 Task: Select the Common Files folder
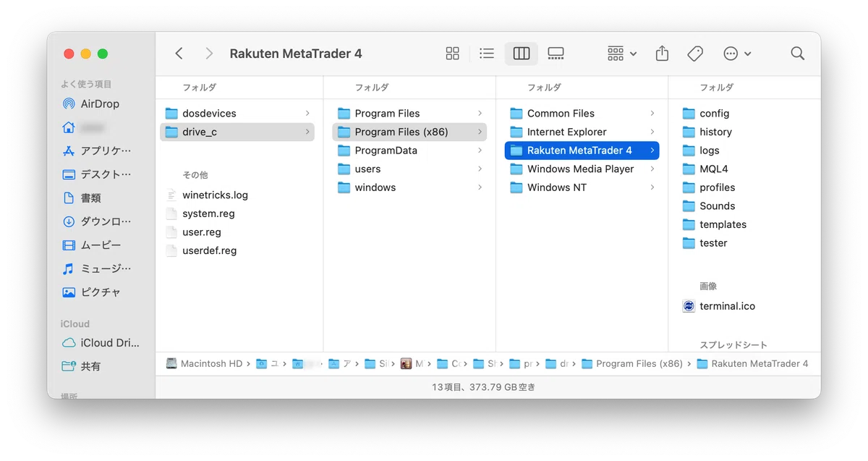[582, 113]
